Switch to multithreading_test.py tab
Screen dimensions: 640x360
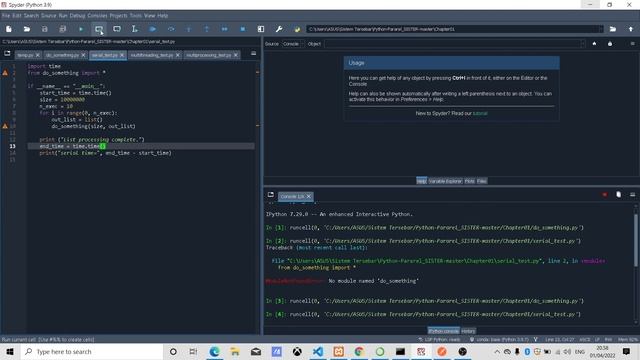(x=152, y=55)
